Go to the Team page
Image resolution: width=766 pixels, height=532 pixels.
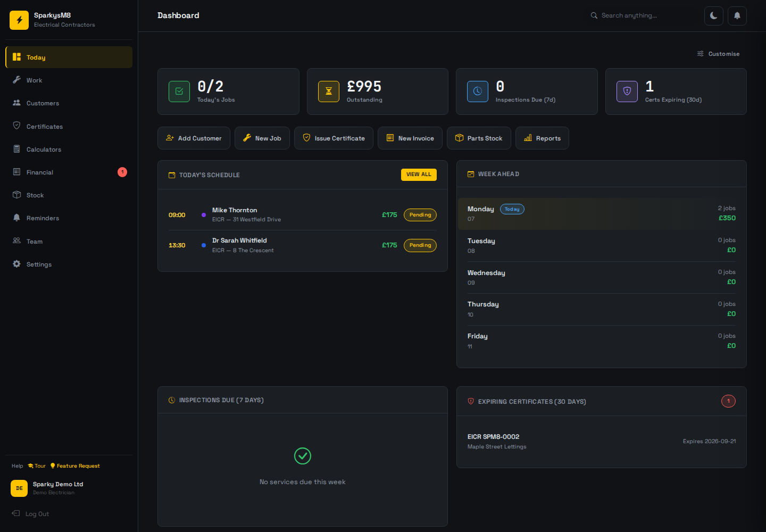69,242
